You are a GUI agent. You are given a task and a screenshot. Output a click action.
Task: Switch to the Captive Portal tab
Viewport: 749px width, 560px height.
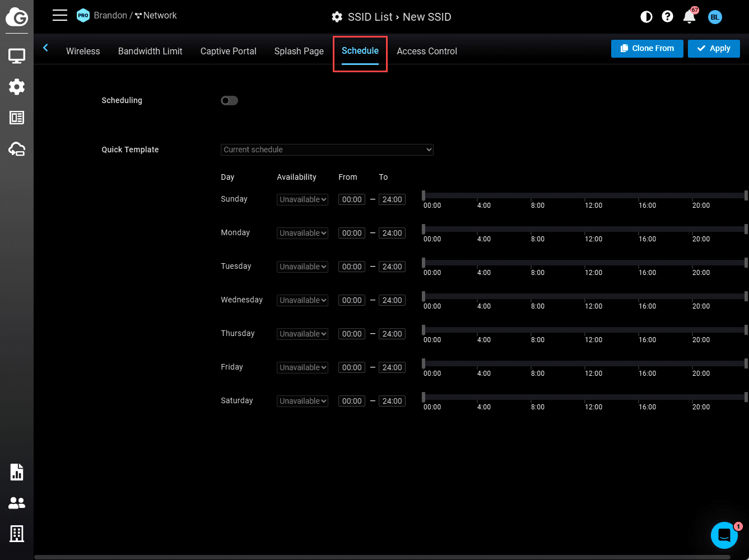229,51
